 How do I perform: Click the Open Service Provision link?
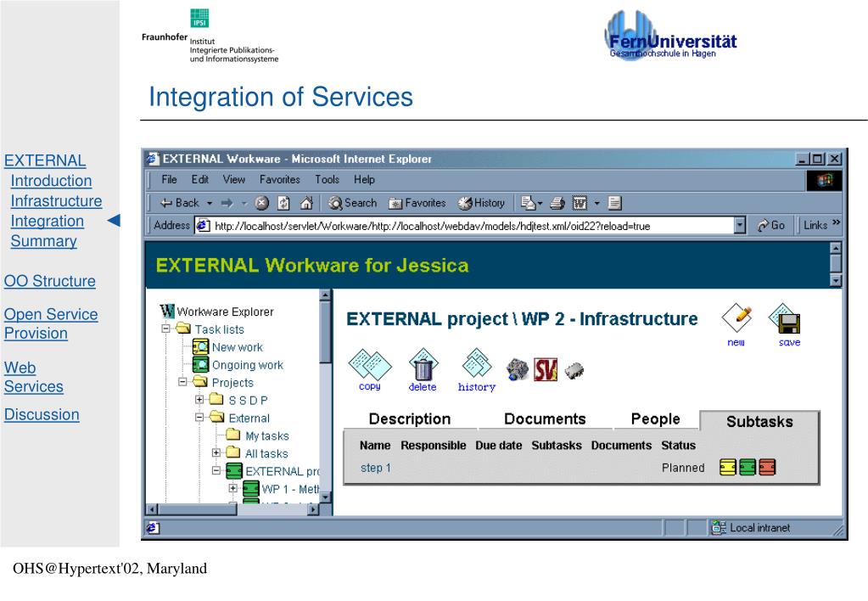(x=51, y=323)
